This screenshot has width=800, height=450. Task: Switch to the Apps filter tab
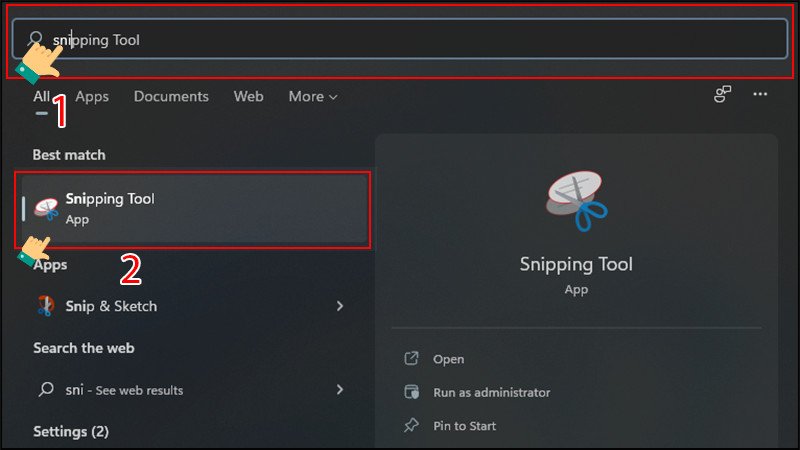[92, 96]
